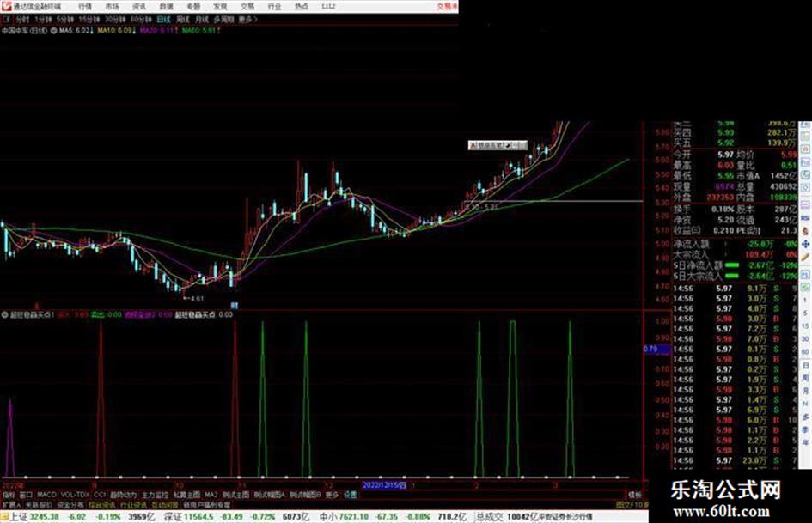This screenshot has width=812, height=523.
Task: Switch to 60分钟 period tab
Action: tap(141, 19)
